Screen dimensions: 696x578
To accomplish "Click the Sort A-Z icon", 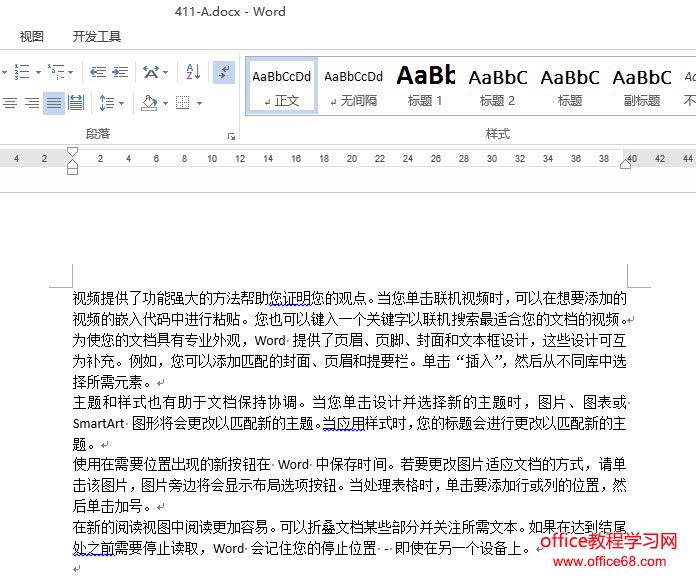I will coord(194,72).
